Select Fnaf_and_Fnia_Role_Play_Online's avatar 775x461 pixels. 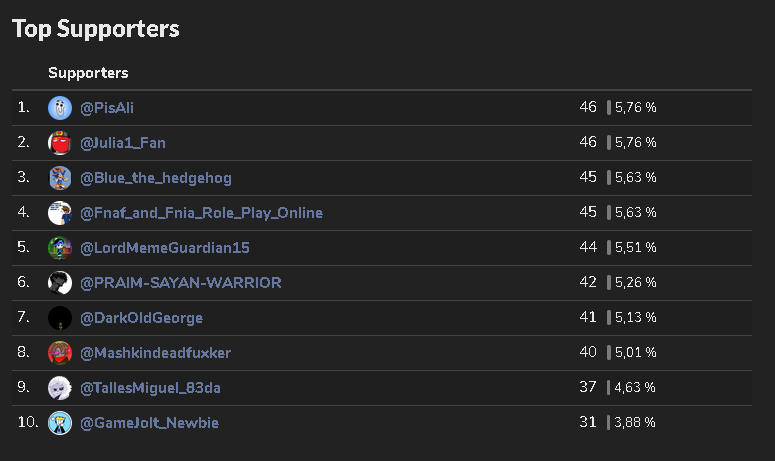pos(60,213)
